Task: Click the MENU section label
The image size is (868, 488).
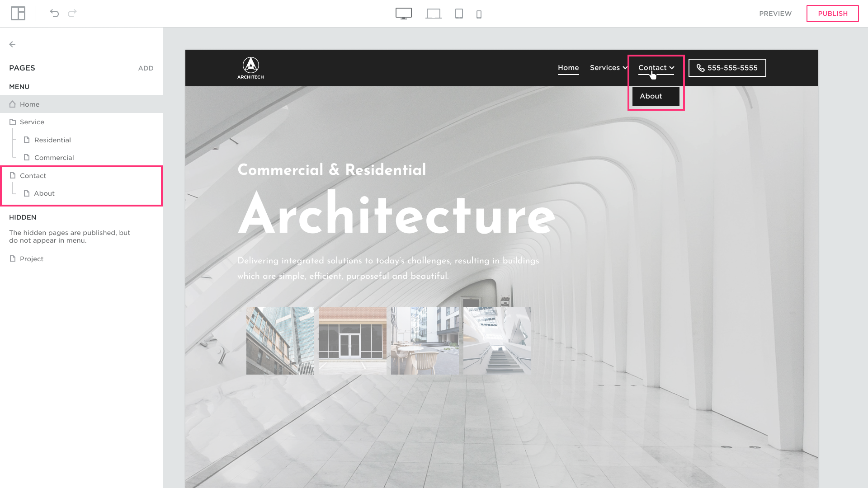Action: click(x=19, y=87)
